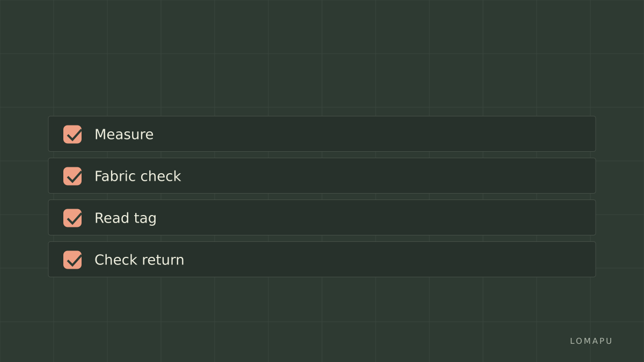Uncheck the Fabric check checkbox

pos(72,176)
